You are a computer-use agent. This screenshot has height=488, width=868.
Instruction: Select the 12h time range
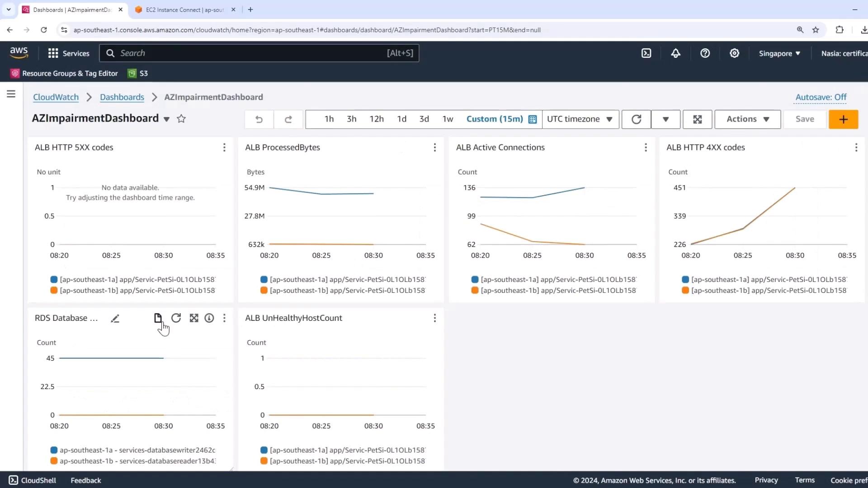377,119
